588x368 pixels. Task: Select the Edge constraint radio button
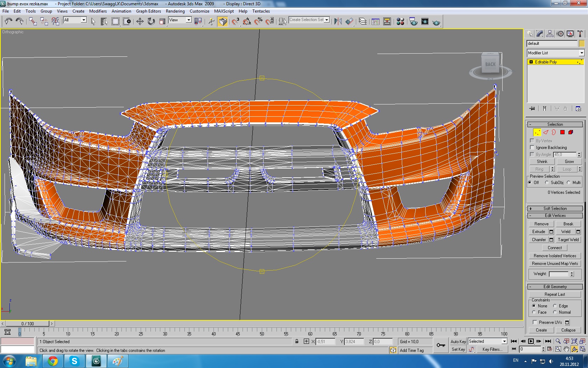[x=555, y=306]
